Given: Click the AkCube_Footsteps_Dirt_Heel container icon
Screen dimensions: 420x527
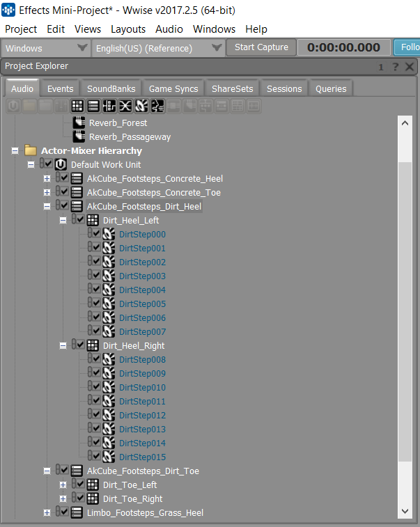Looking at the screenshot, I should 77,206.
